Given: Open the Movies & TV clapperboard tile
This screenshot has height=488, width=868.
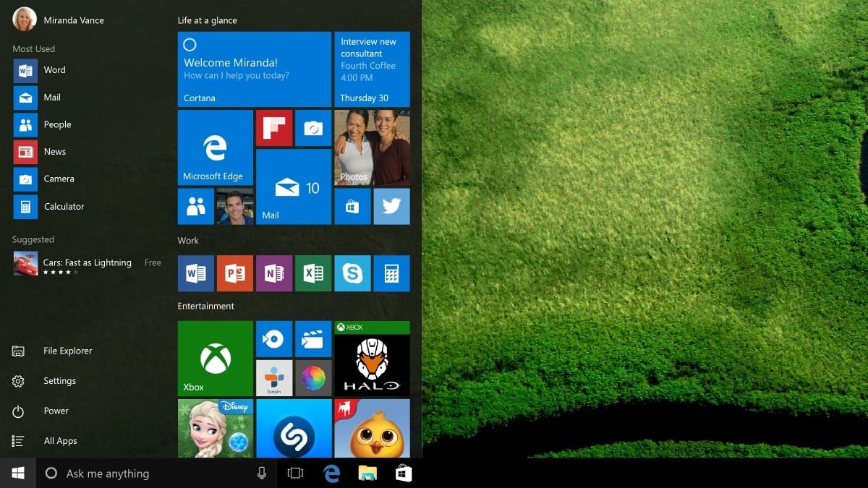Looking at the screenshot, I should (x=313, y=339).
